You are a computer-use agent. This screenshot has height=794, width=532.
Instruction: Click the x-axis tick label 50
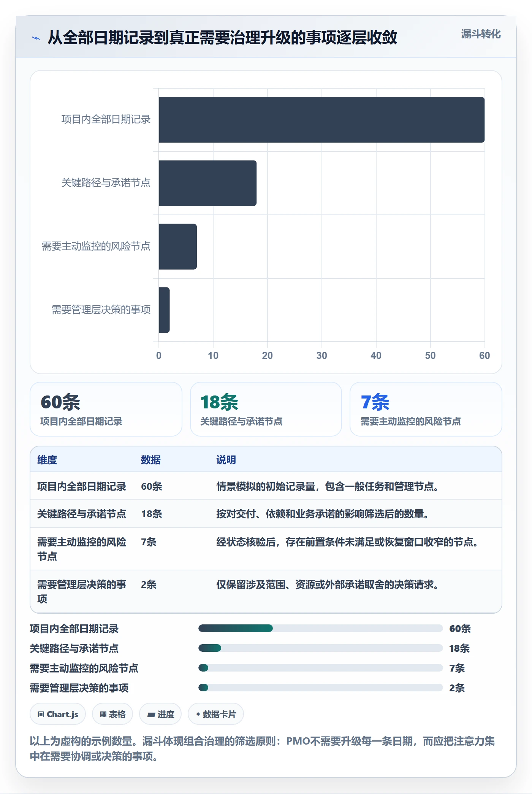tap(430, 356)
